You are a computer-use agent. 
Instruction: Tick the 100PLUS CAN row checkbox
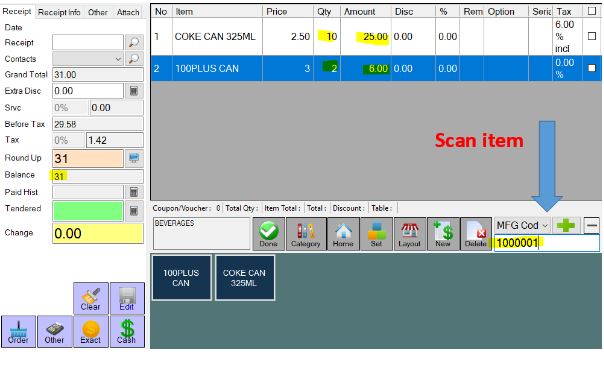(x=592, y=68)
